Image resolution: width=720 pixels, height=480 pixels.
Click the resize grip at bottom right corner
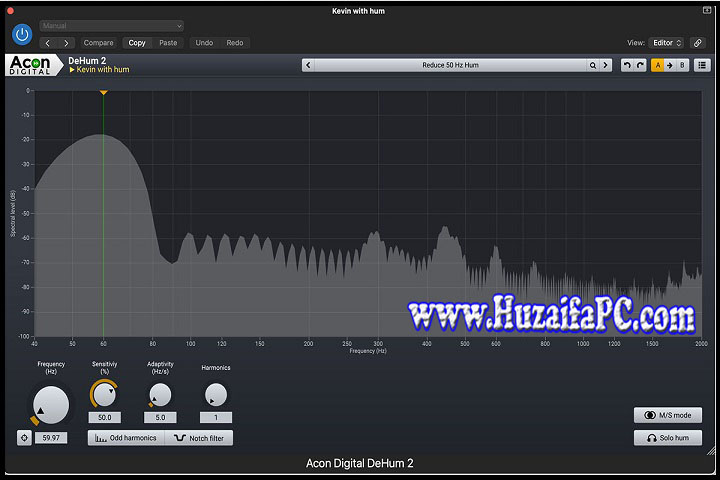pyautogui.click(x=711, y=451)
